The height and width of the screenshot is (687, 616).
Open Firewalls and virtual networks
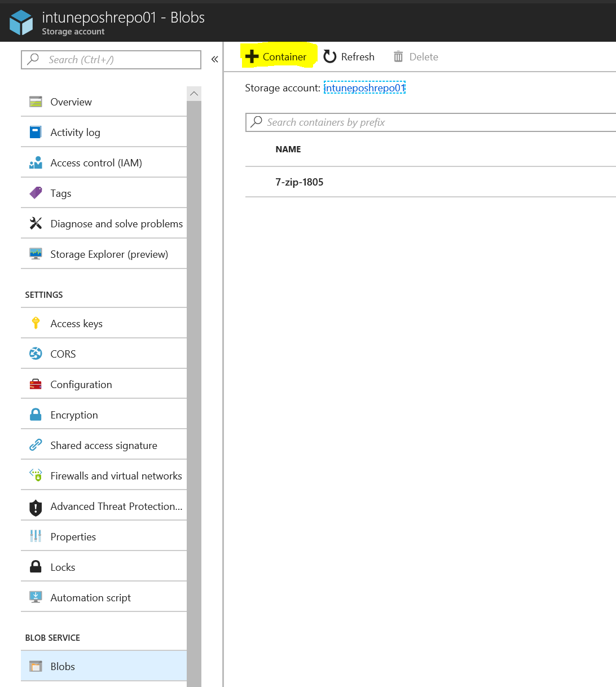tap(104, 475)
